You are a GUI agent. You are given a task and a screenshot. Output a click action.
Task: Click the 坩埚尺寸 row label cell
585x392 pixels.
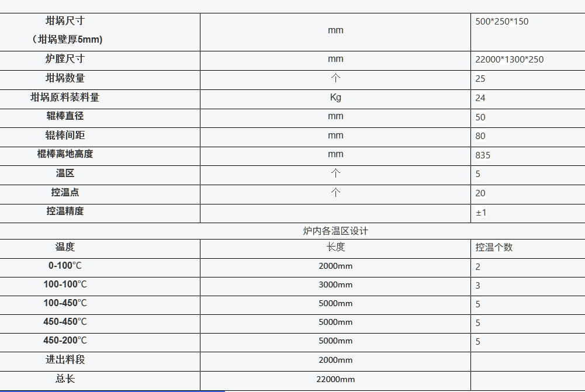(65, 30)
